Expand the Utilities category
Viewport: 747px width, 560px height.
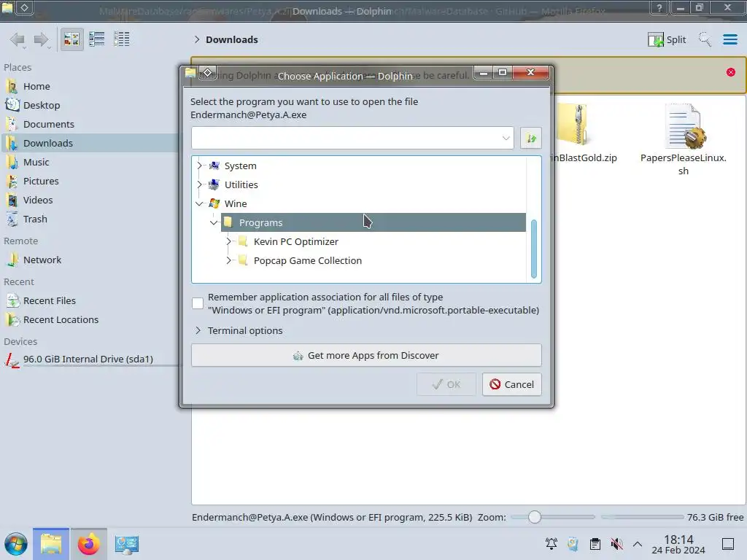199,184
